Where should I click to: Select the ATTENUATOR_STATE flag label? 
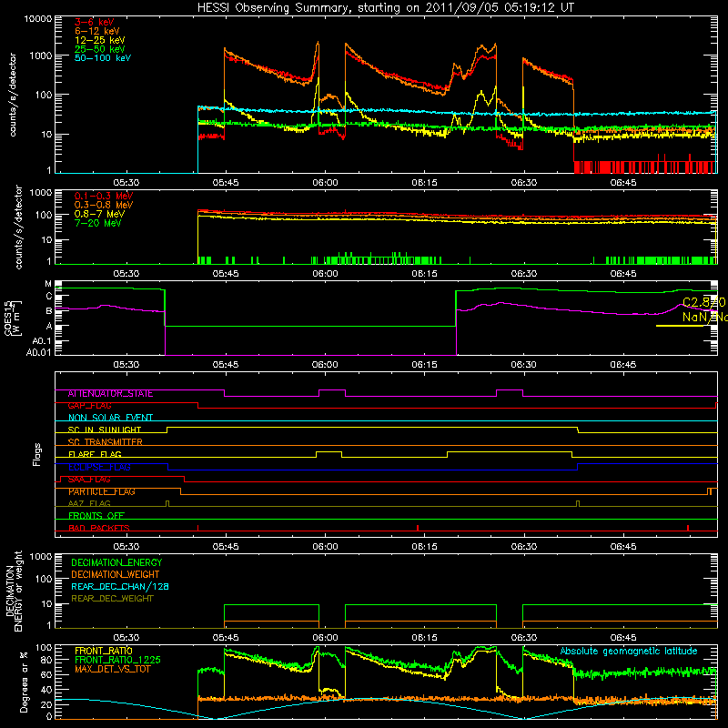point(110,394)
